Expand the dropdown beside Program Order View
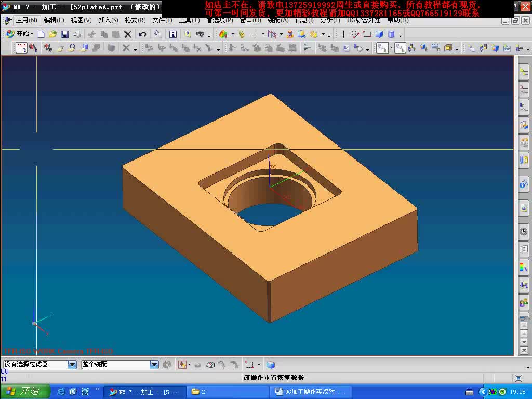The width and height of the screenshot is (532, 399). 391,48
